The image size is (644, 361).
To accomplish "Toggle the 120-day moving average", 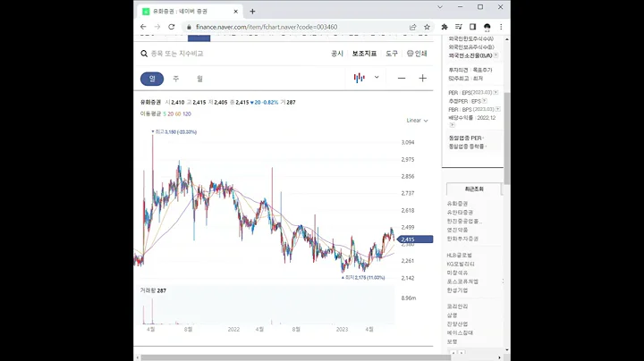I will coord(187,114).
